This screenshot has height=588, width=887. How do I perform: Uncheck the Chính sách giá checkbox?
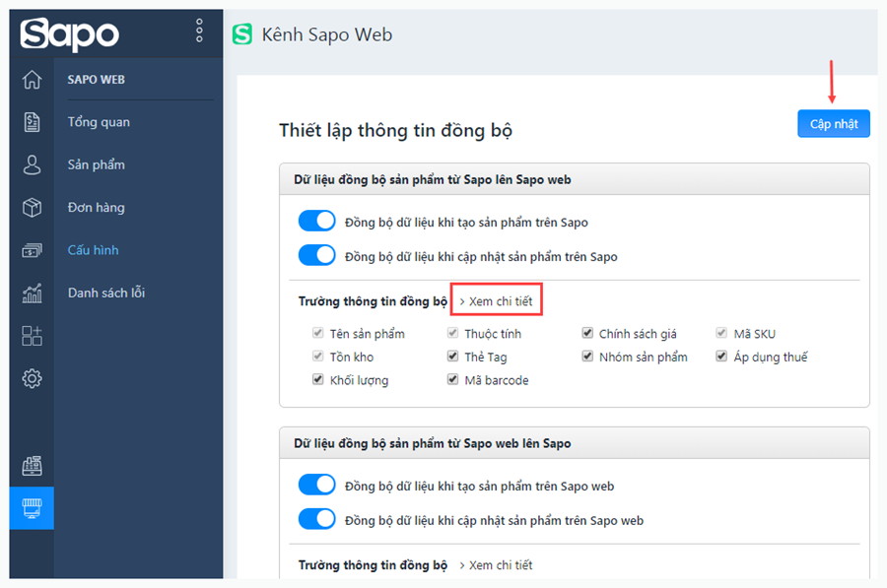[x=587, y=333]
